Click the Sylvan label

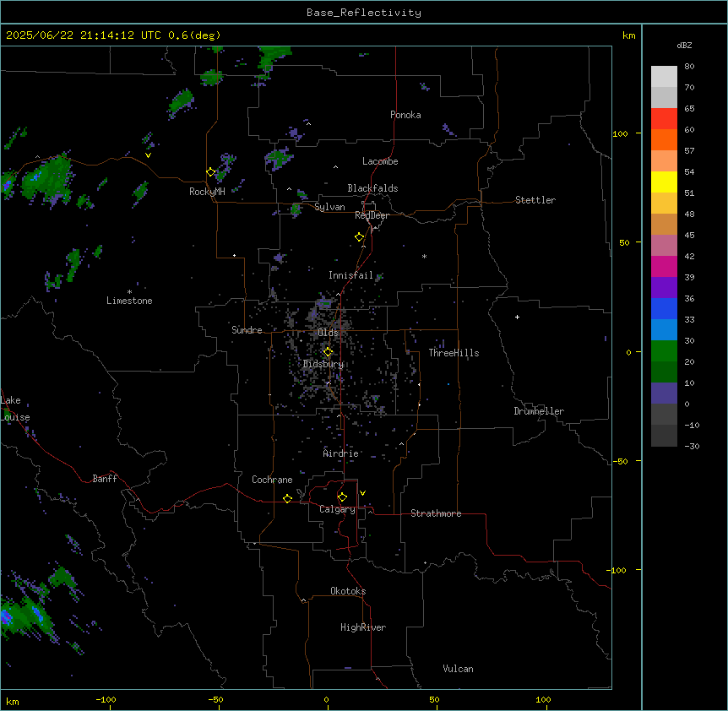coord(329,207)
